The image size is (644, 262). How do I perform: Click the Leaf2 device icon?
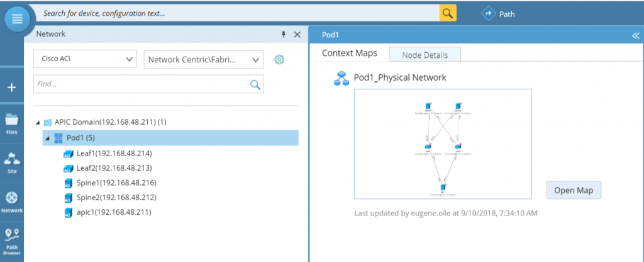pyautogui.click(x=68, y=169)
